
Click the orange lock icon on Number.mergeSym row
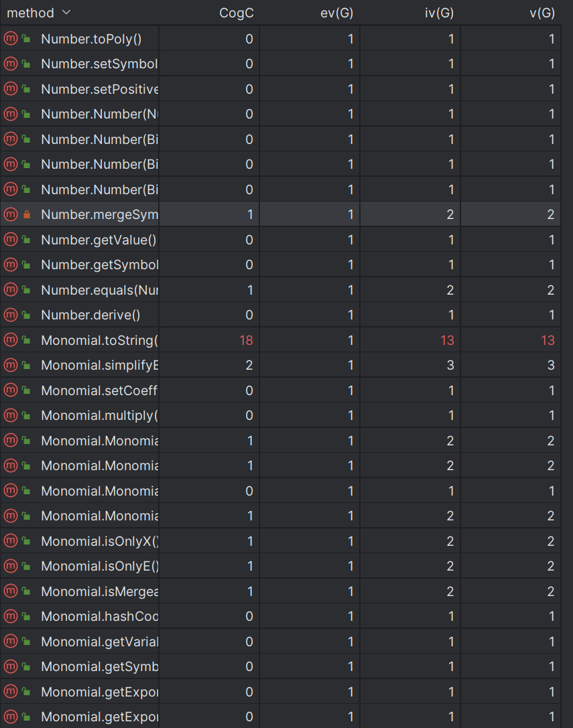(x=27, y=214)
